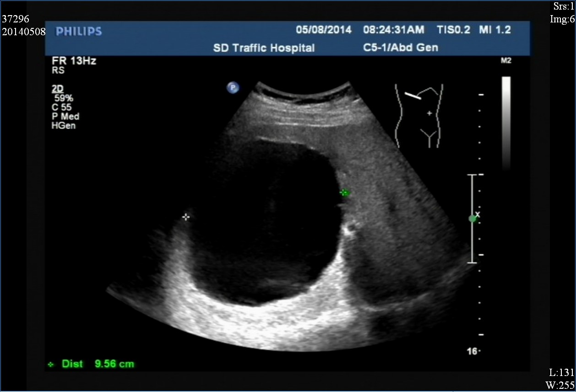The height and width of the screenshot is (392, 576).
Task: Select the body marker pictogram
Action: pos(419,116)
